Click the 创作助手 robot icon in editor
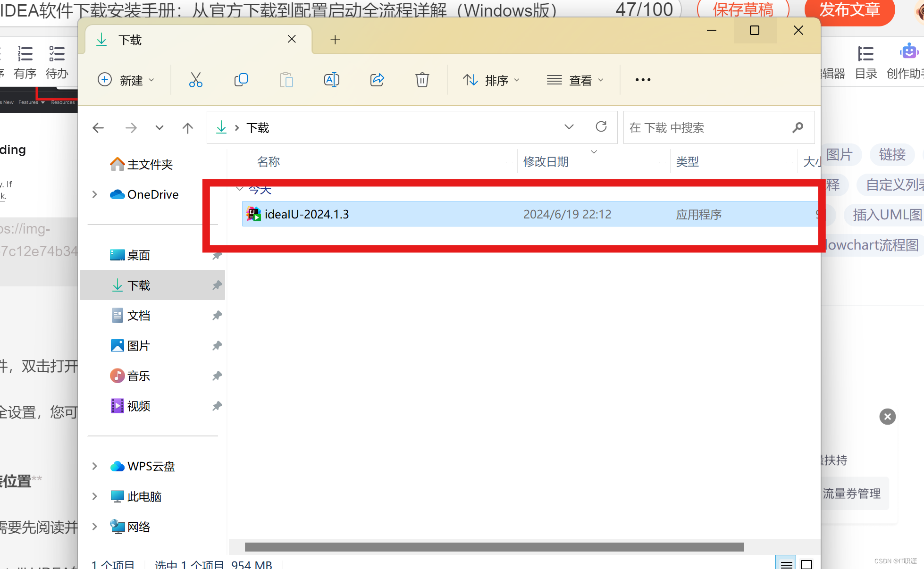 click(908, 52)
